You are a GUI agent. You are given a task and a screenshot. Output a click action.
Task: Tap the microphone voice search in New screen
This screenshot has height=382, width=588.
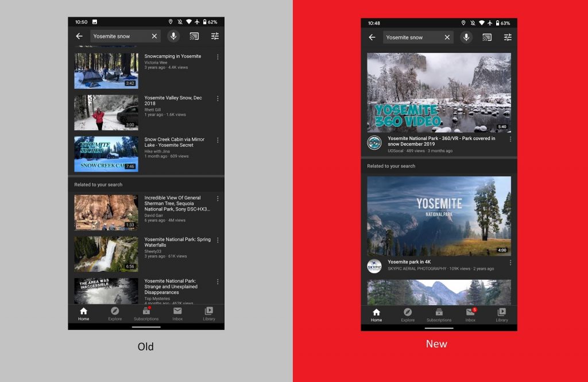(x=466, y=37)
